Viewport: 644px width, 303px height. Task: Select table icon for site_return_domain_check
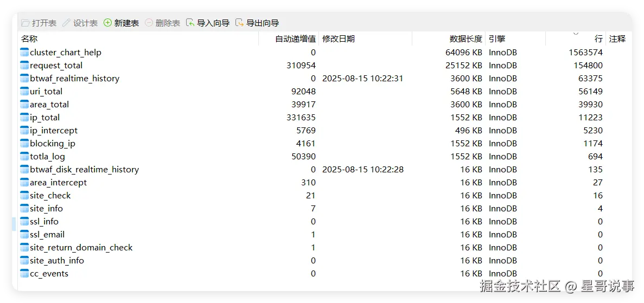pos(24,248)
